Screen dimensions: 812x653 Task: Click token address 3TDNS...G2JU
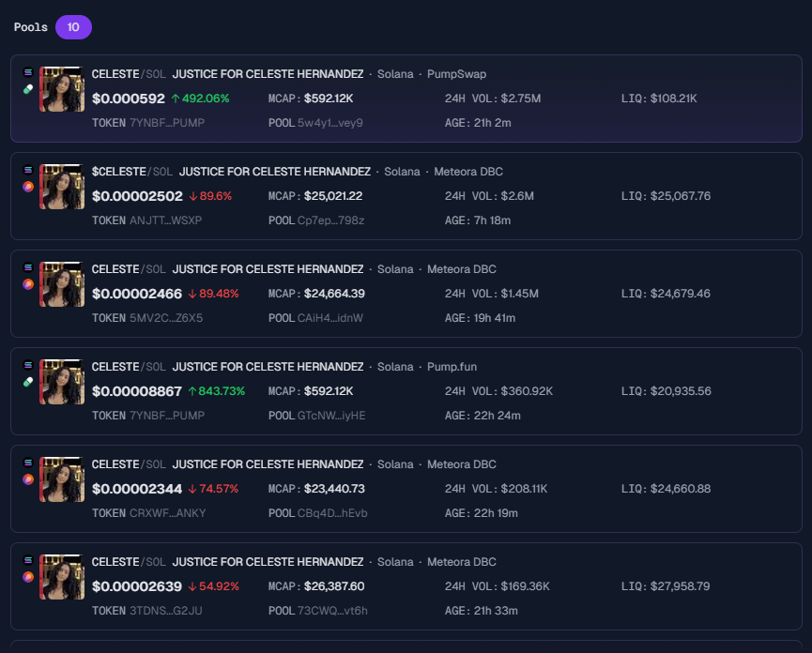pyautogui.click(x=166, y=611)
